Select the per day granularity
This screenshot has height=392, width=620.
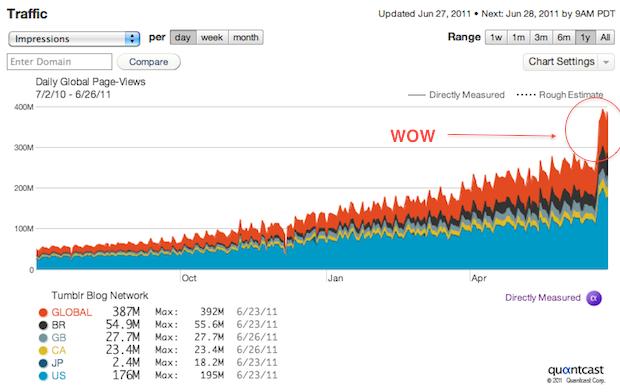tap(183, 38)
